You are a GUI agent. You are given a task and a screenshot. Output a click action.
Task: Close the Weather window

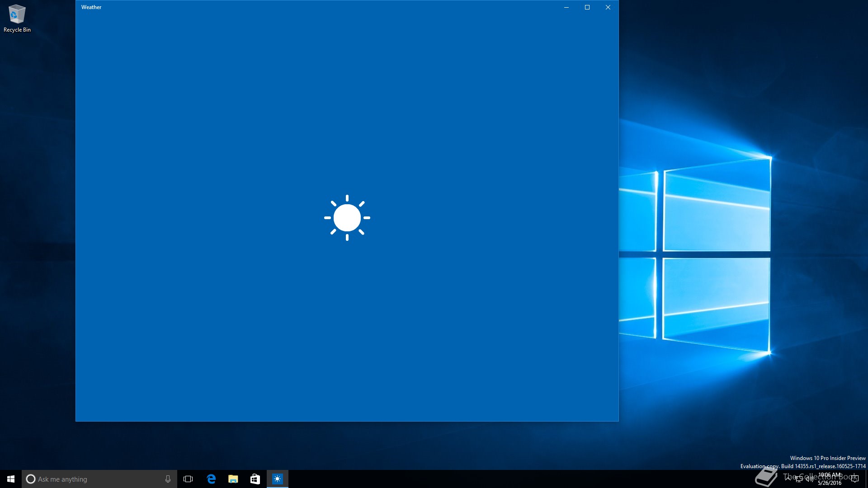[x=608, y=7]
